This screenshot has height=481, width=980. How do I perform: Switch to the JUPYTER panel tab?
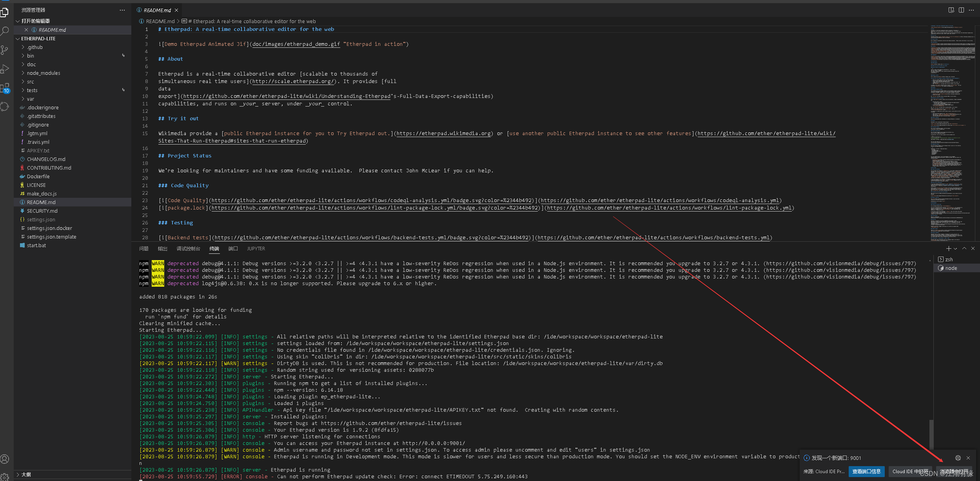pyautogui.click(x=256, y=249)
